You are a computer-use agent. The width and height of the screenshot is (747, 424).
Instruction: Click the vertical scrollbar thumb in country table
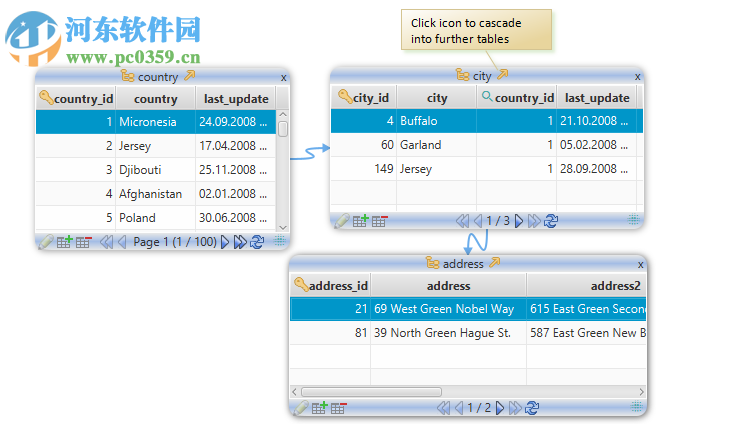click(283, 129)
